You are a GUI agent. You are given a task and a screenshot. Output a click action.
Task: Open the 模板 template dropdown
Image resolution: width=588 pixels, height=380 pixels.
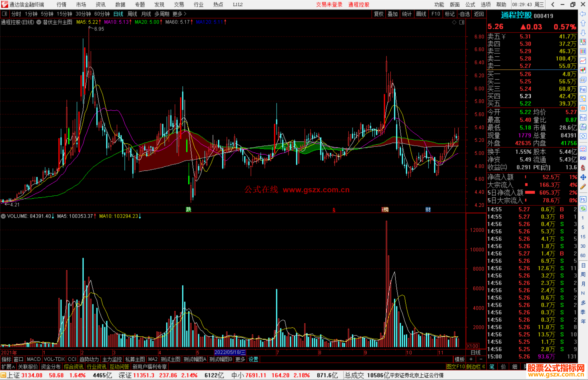460,359
